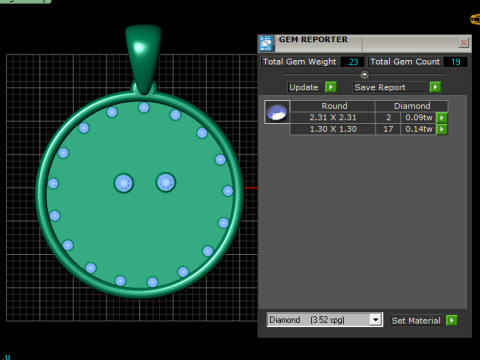480x360 pixels.
Task: Select the right large center gem on pendant
Action: [x=166, y=182]
